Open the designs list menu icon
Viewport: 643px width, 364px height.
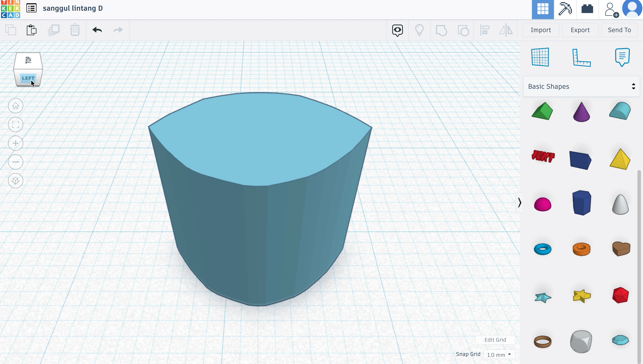(31, 8)
